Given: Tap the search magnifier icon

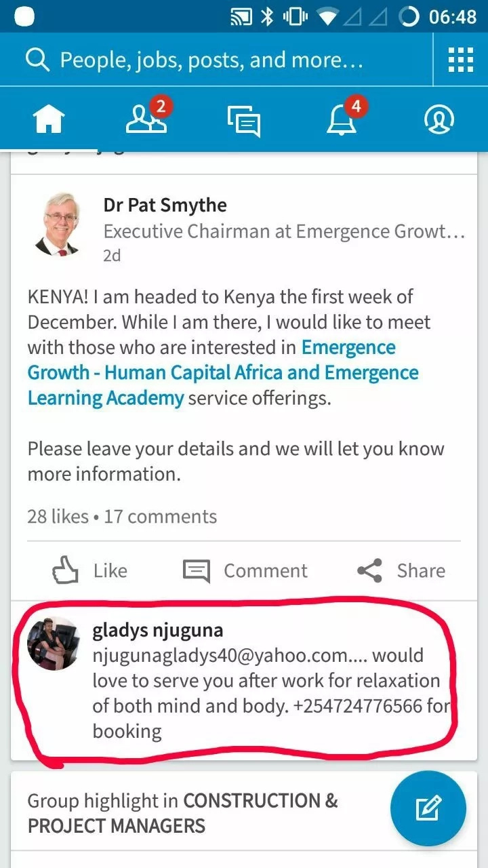Looking at the screenshot, I should pyautogui.click(x=37, y=60).
